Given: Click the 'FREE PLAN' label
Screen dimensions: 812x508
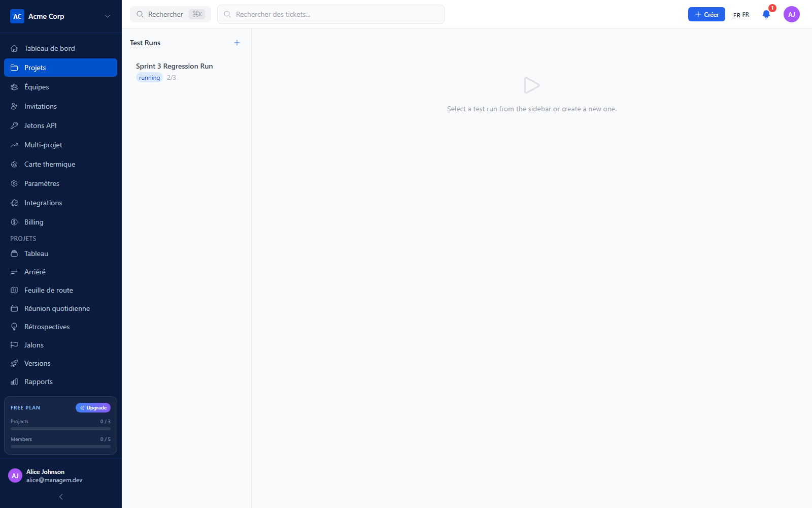Looking at the screenshot, I should 25,407.
